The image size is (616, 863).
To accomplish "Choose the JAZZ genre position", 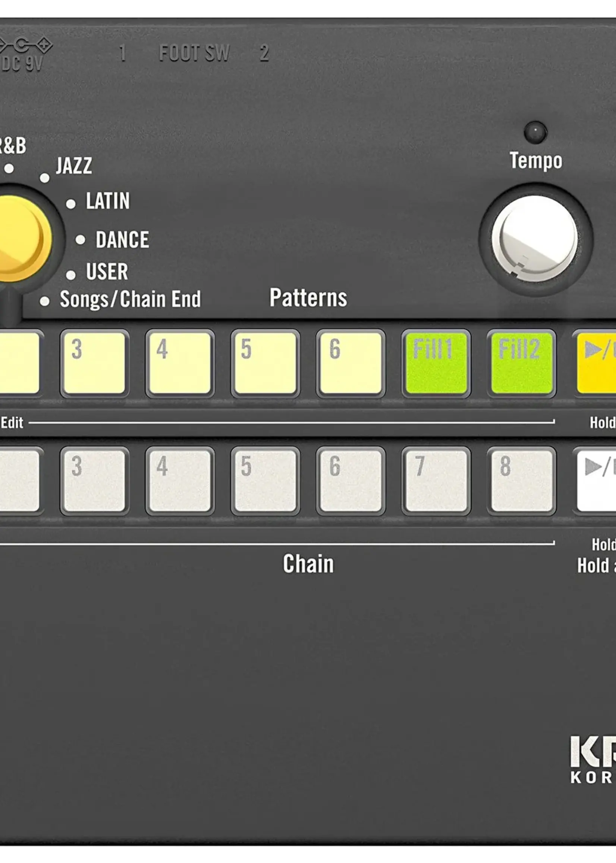I will [x=74, y=166].
